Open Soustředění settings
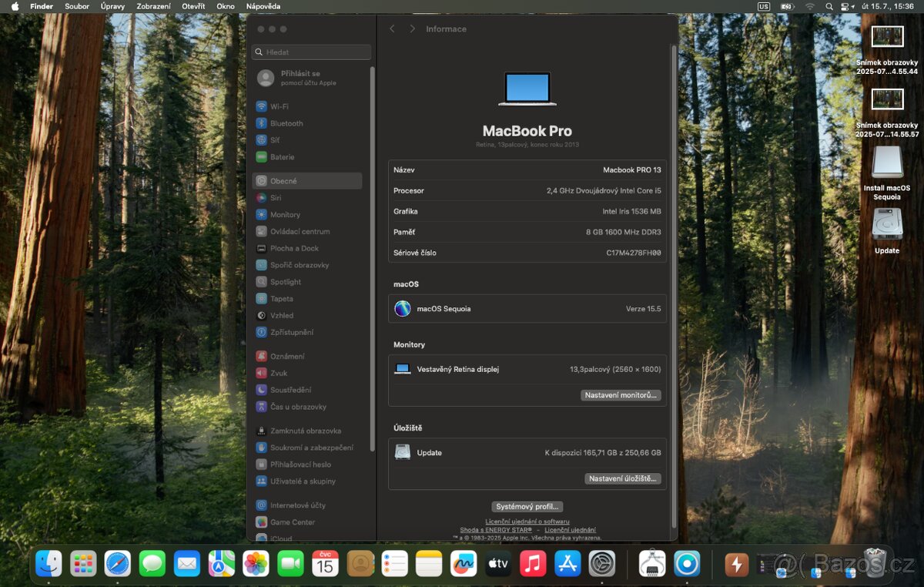The width and height of the screenshot is (924, 587). (x=306, y=390)
